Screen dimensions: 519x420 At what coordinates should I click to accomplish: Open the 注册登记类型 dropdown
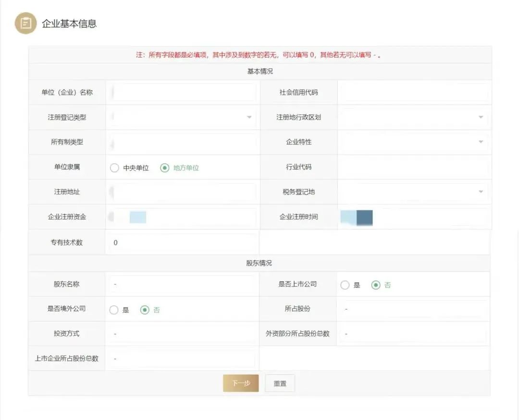pyautogui.click(x=183, y=118)
